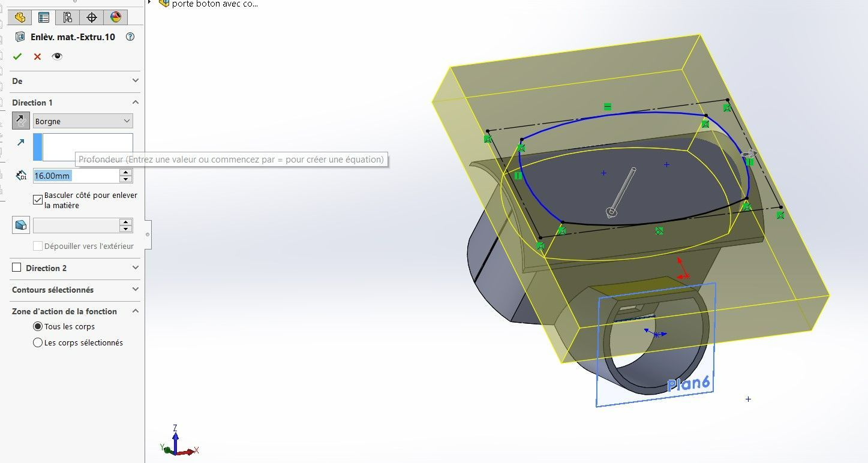Select the Plan6 plane label
The height and width of the screenshot is (463, 868).
coord(689,383)
